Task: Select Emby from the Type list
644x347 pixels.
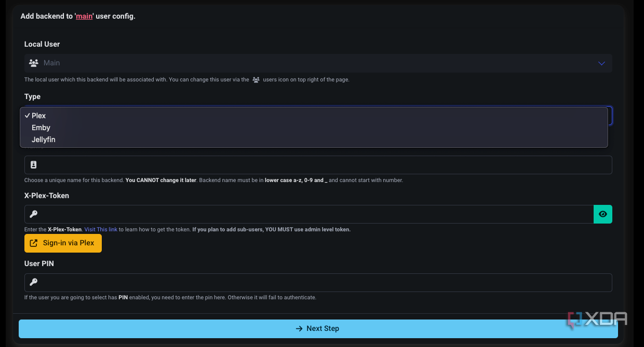Action: point(314,128)
